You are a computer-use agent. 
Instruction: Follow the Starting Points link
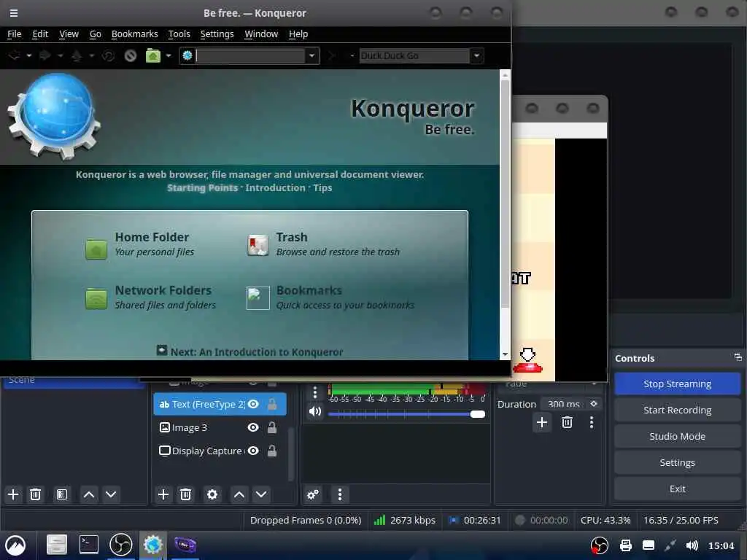point(203,187)
